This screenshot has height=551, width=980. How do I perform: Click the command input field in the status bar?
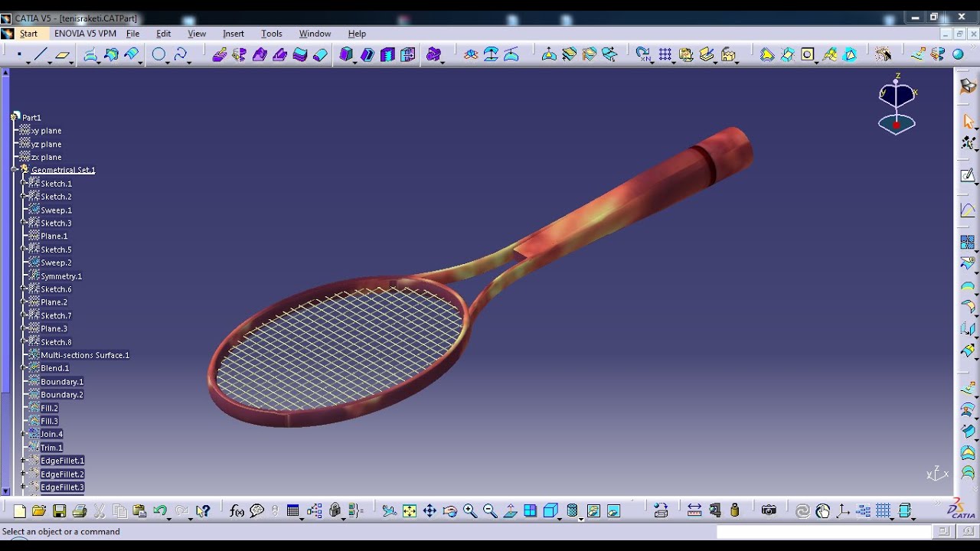point(823,531)
